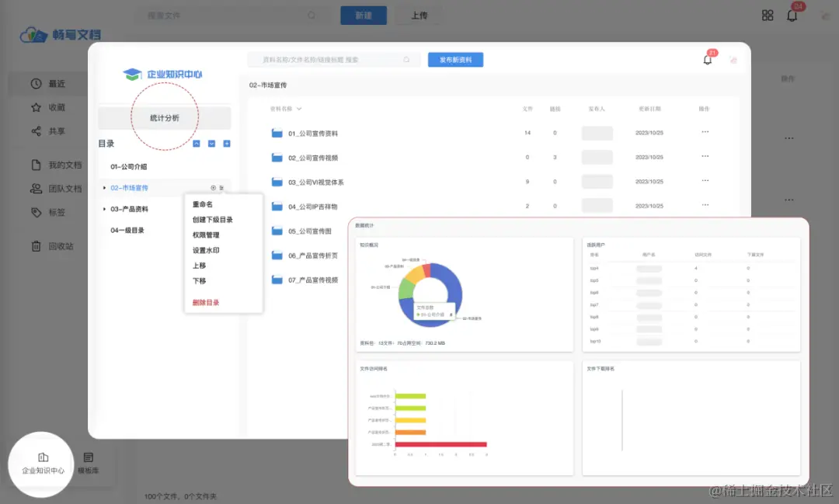
Task: Click the green donut chart segment
Action: pyautogui.click(x=406, y=290)
